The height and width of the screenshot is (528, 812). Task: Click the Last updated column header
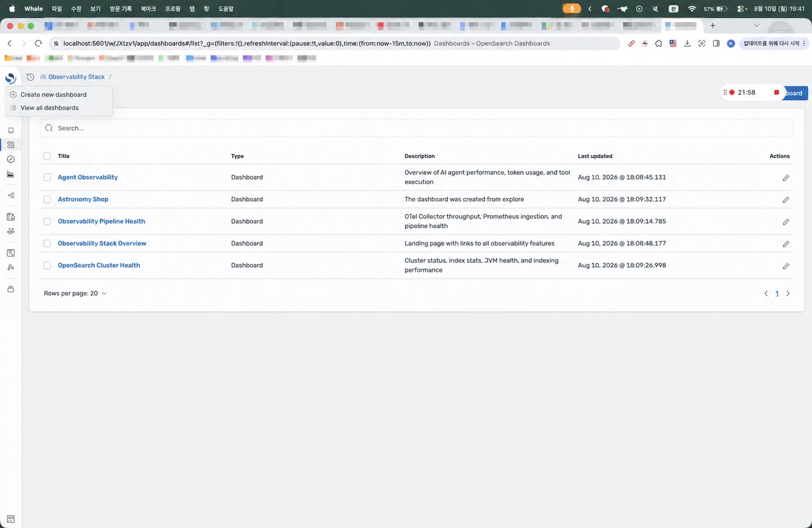tap(595, 156)
